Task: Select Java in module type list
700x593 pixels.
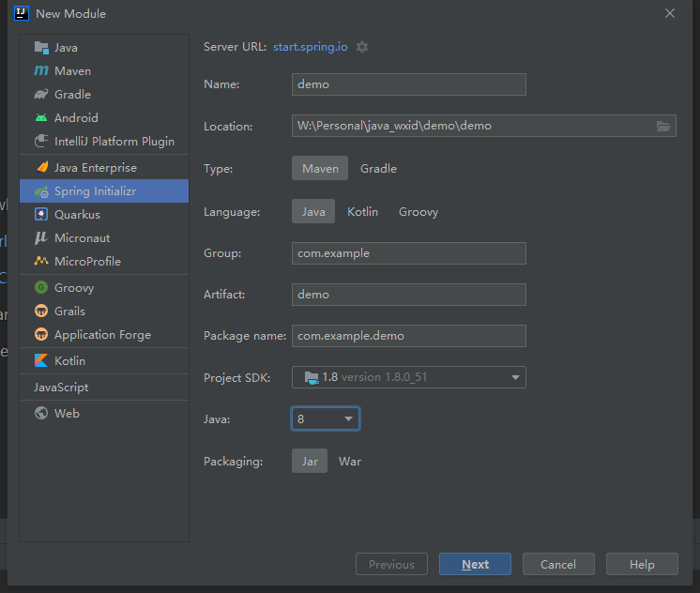Action: click(104, 47)
